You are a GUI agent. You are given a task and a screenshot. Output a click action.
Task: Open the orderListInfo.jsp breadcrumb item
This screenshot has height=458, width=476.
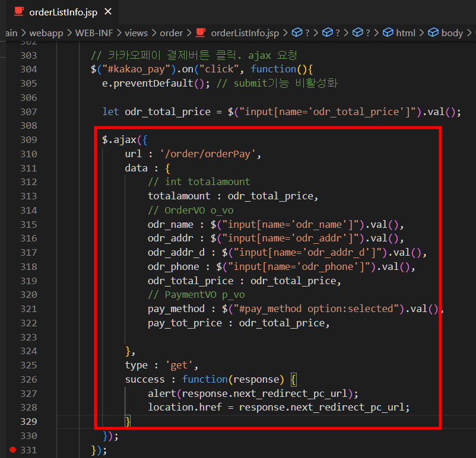(x=245, y=33)
